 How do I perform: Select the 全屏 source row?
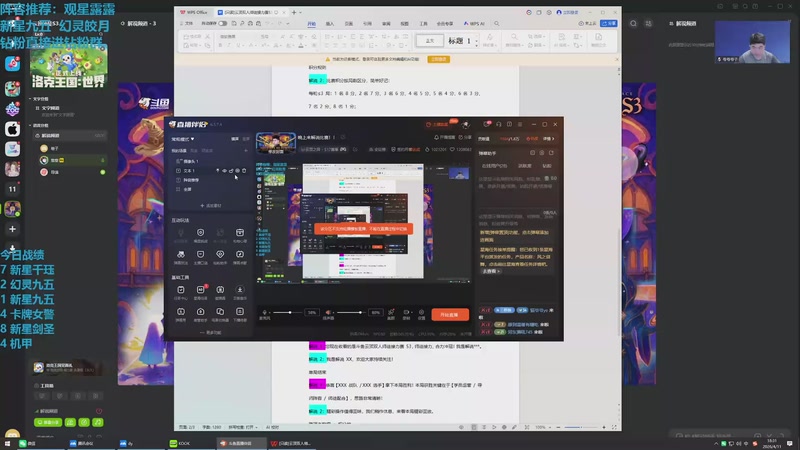pos(210,189)
